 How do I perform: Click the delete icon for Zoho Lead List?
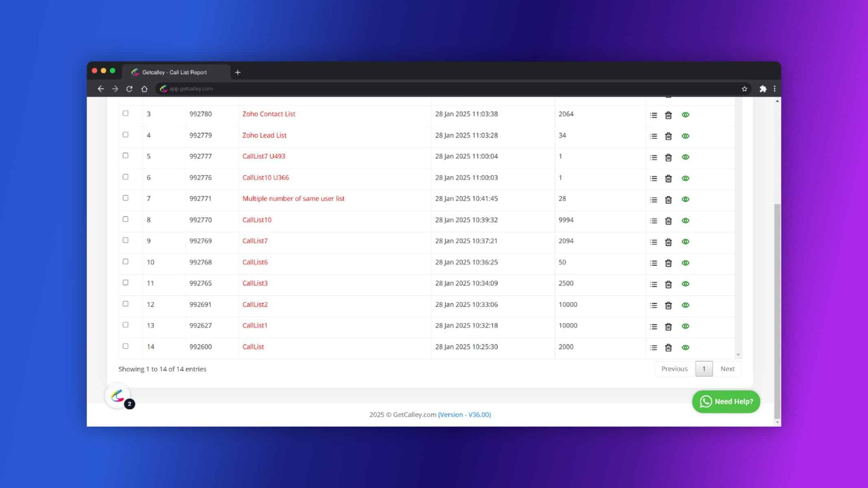[668, 136]
